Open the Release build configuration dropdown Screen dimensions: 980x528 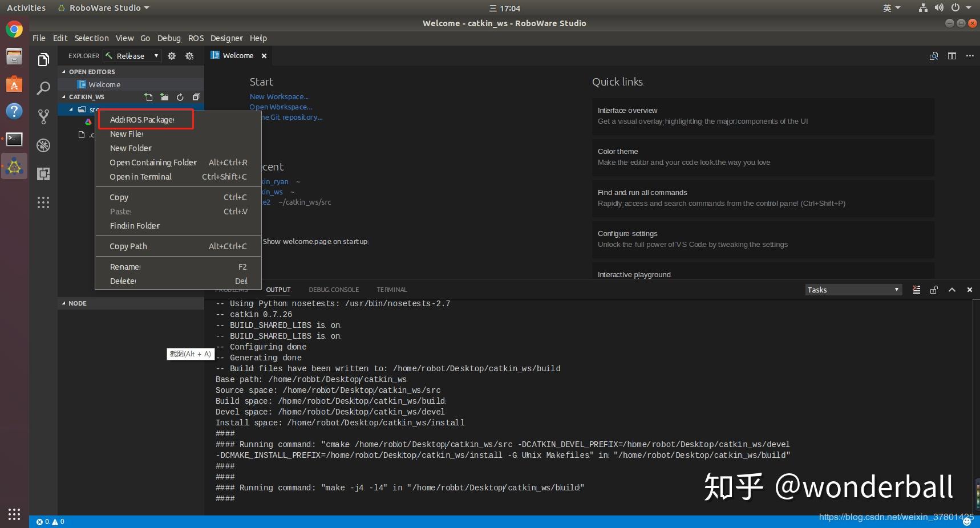click(137, 56)
